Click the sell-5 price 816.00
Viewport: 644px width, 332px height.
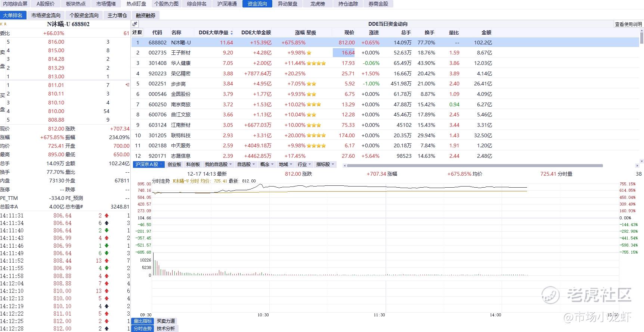(56, 42)
